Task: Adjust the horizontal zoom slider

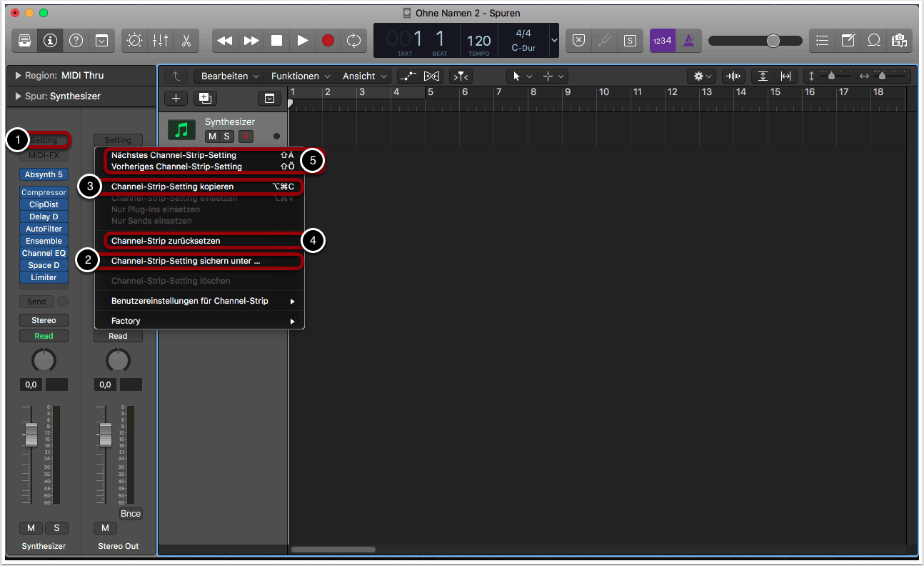Action: pos(883,76)
